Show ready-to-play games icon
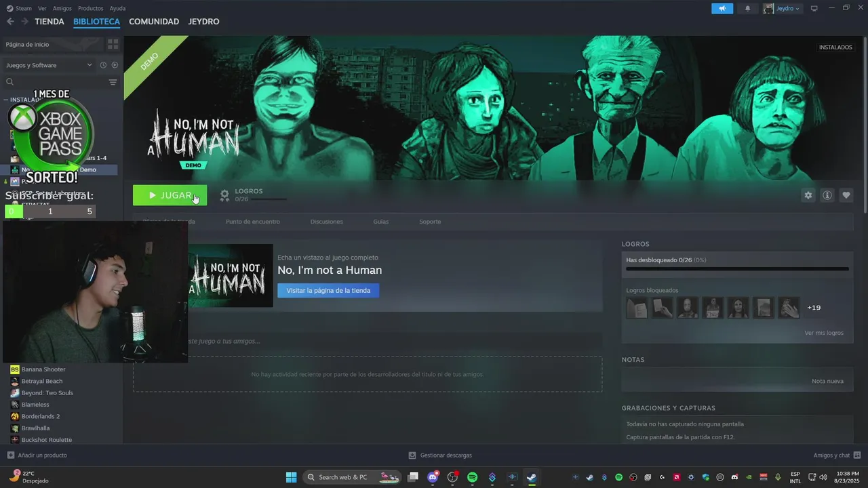The height and width of the screenshot is (488, 868). pyautogui.click(x=115, y=65)
